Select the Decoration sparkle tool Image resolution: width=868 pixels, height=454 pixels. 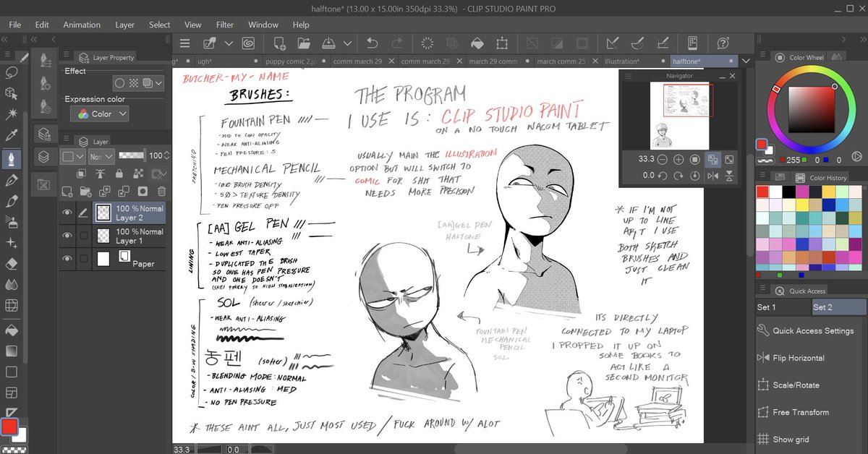click(12, 243)
